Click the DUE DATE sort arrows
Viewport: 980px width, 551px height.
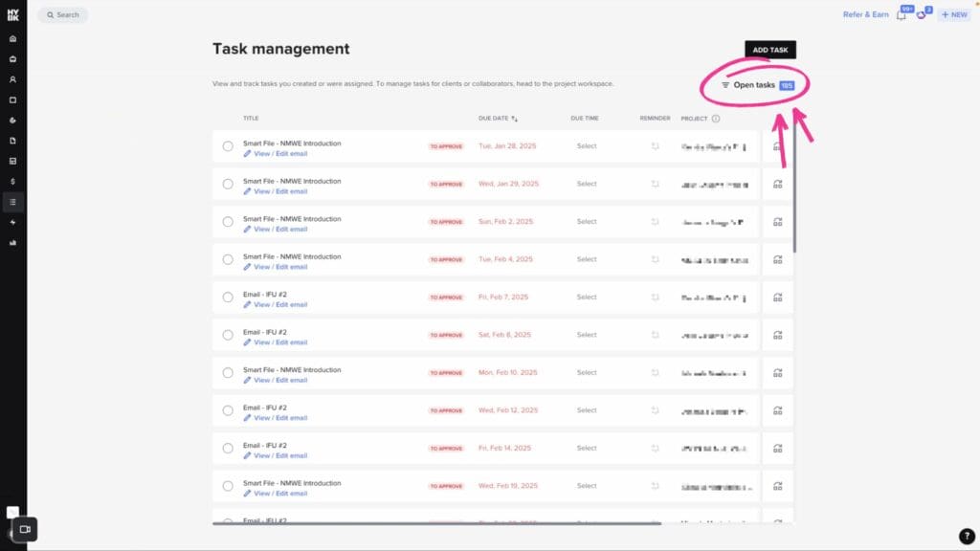pos(515,118)
